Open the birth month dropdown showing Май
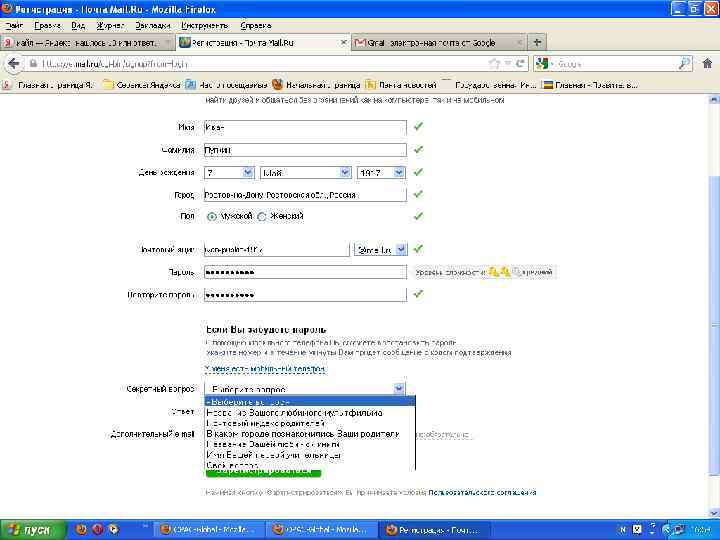 tap(306, 173)
